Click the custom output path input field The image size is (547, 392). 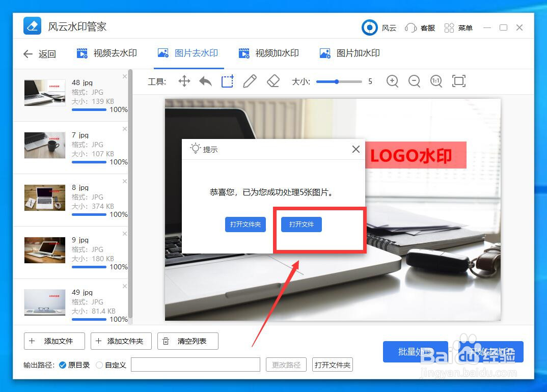pos(196,365)
